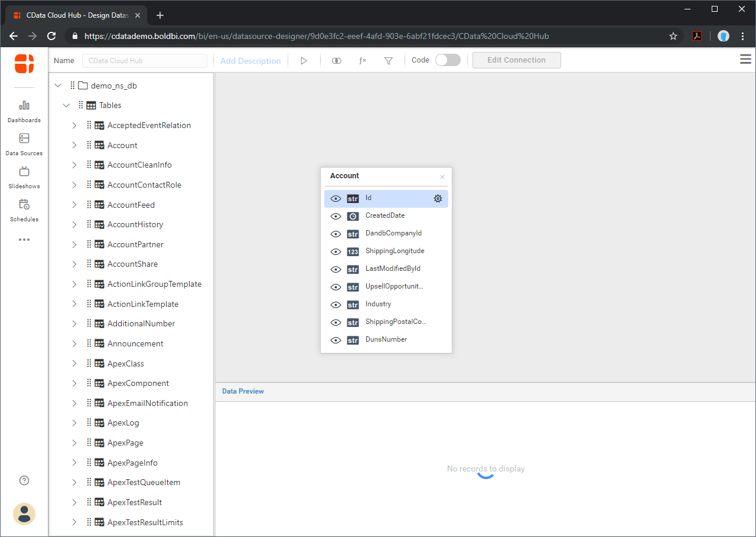Screen dimensions: 756x537
Task: Expand the AccountFeed table node
Action: pyautogui.click(x=74, y=205)
